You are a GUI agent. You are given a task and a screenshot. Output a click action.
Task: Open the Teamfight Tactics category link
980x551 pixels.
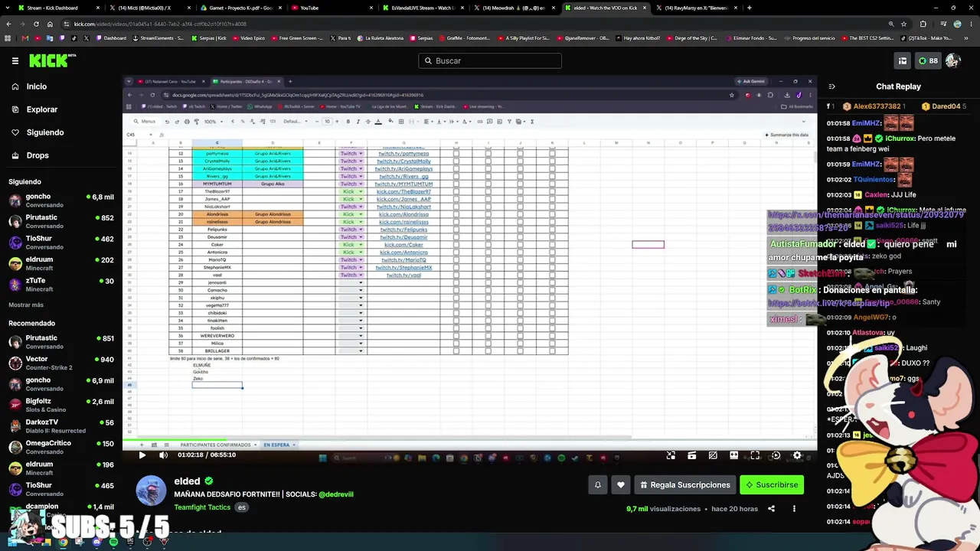pyautogui.click(x=202, y=507)
